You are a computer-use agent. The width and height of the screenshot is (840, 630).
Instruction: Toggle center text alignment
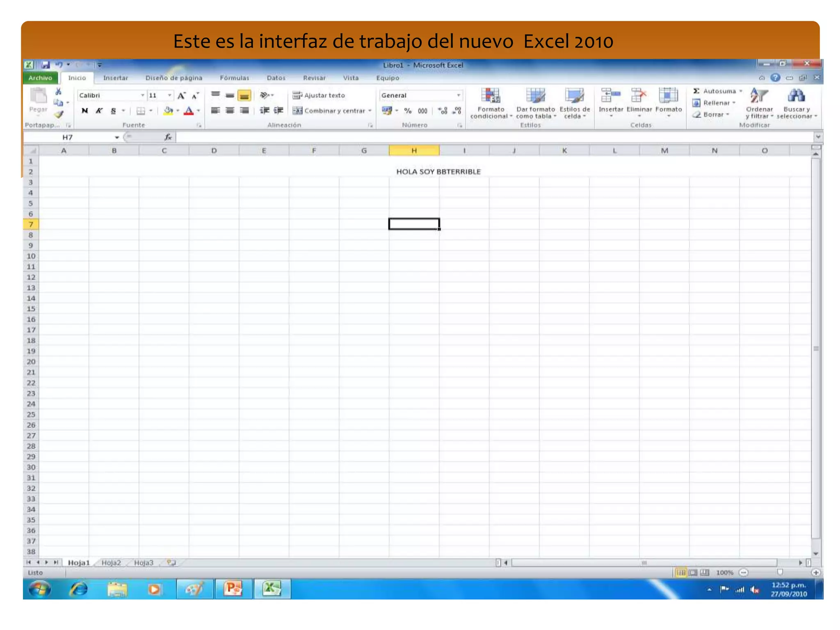coord(230,110)
